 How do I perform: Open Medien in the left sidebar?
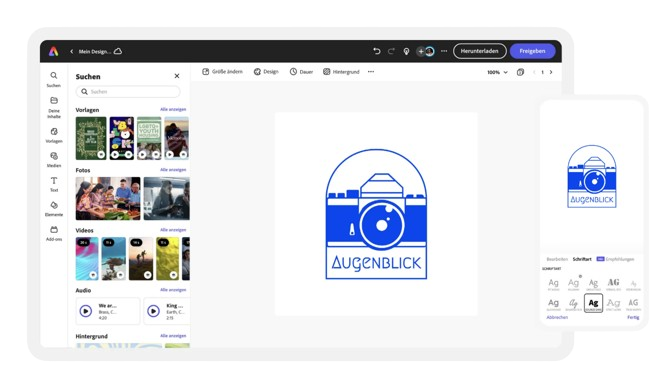[54, 160]
